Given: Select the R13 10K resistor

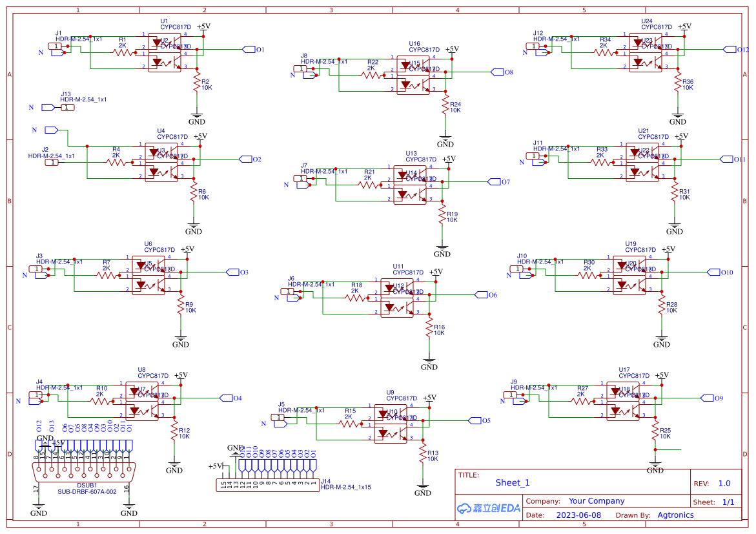Looking at the screenshot, I should point(423,451).
